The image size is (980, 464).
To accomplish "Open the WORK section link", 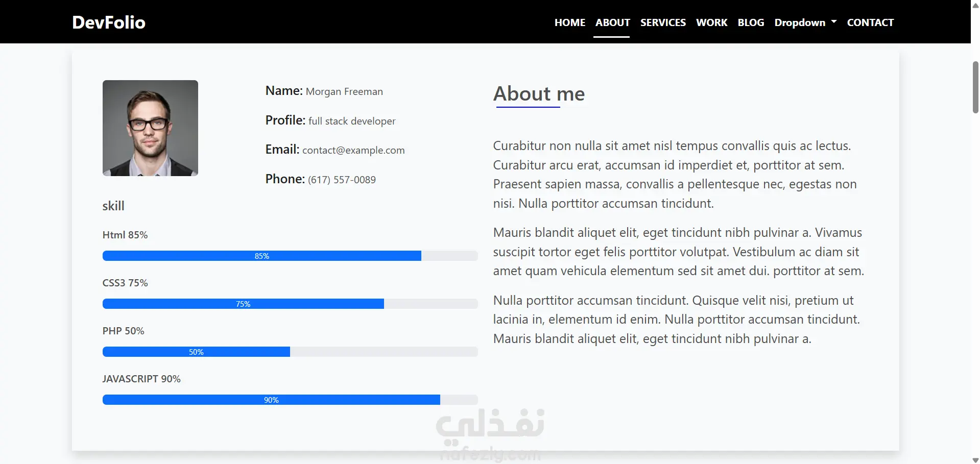I will pyautogui.click(x=711, y=22).
